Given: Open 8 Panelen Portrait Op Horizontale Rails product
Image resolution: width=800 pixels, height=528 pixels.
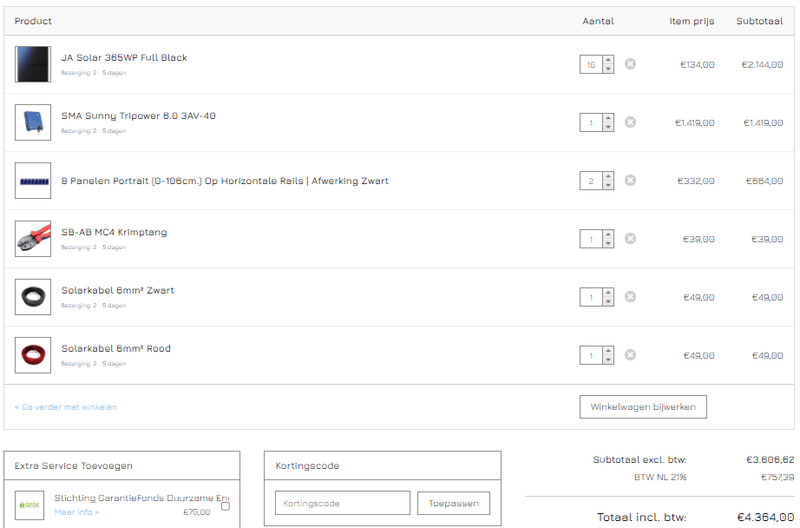Looking at the screenshot, I should [x=224, y=181].
